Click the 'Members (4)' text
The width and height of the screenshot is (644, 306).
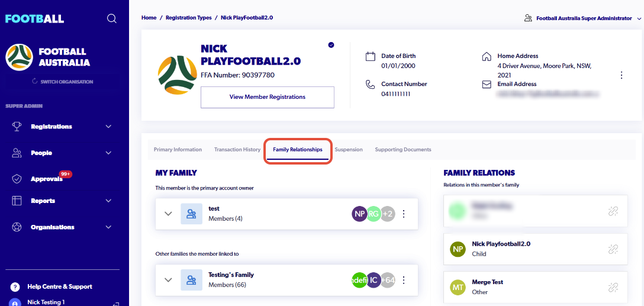(226, 218)
